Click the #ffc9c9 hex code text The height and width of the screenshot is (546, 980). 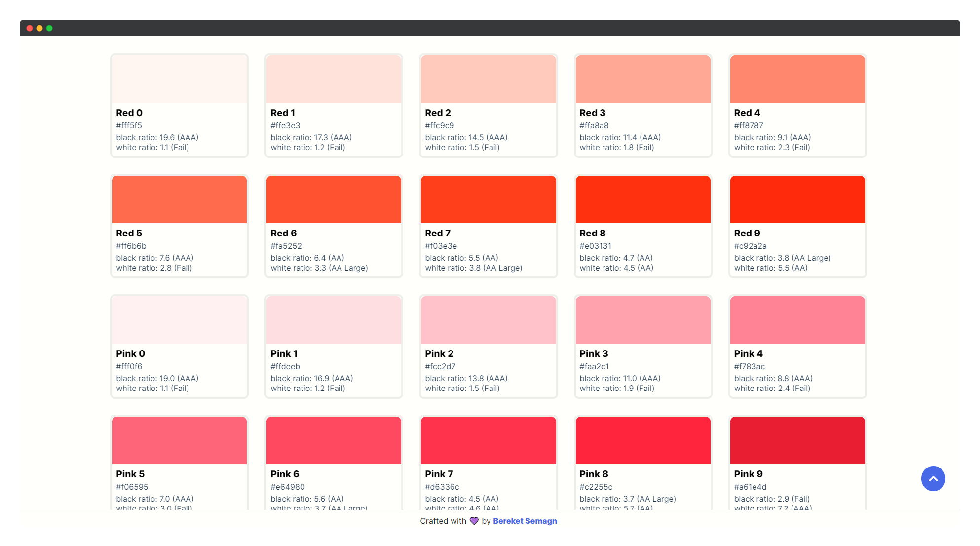point(439,126)
